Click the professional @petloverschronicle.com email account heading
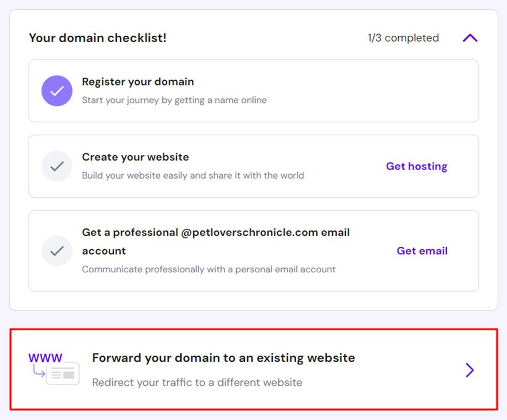Screen dimensions: 507x420 (x=216, y=241)
